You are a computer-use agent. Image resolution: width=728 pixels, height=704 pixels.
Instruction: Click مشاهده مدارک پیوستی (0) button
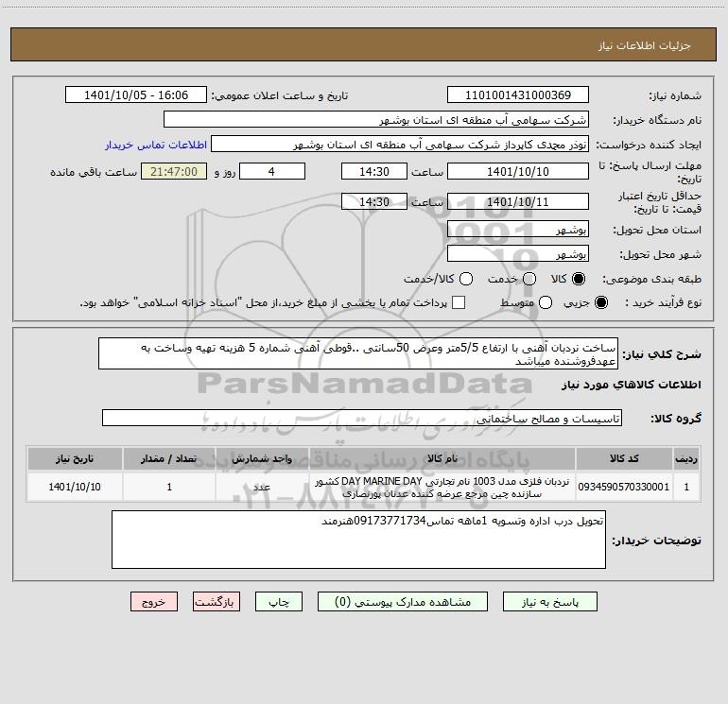(403, 602)
